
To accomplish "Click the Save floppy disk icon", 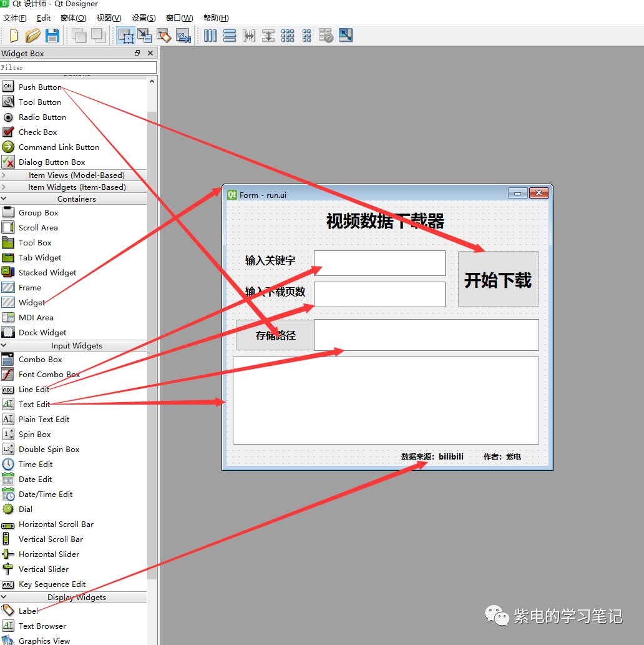I will point(52,36).
